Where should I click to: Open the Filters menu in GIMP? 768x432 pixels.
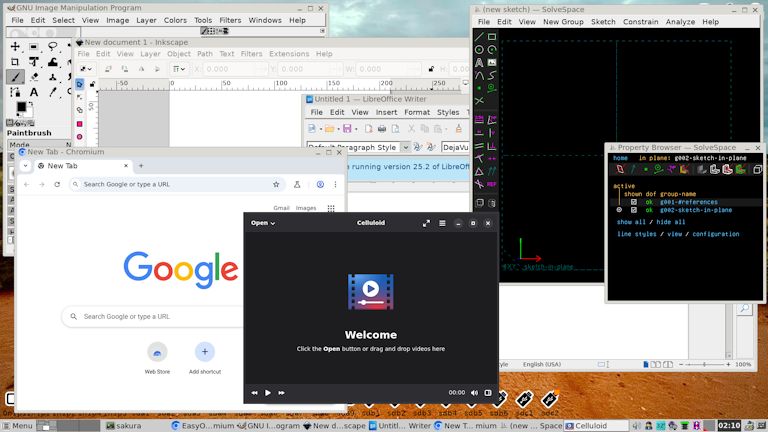pos(230,20)
